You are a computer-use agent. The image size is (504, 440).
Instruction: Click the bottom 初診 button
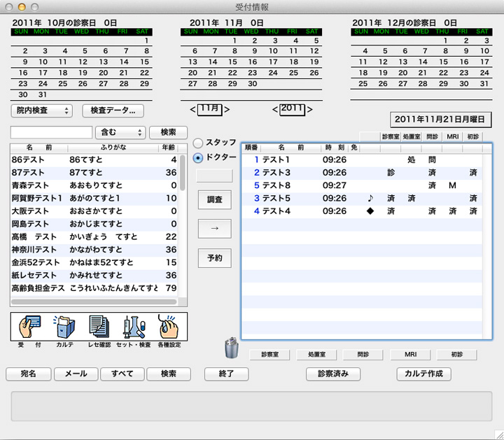click(456, 355)
